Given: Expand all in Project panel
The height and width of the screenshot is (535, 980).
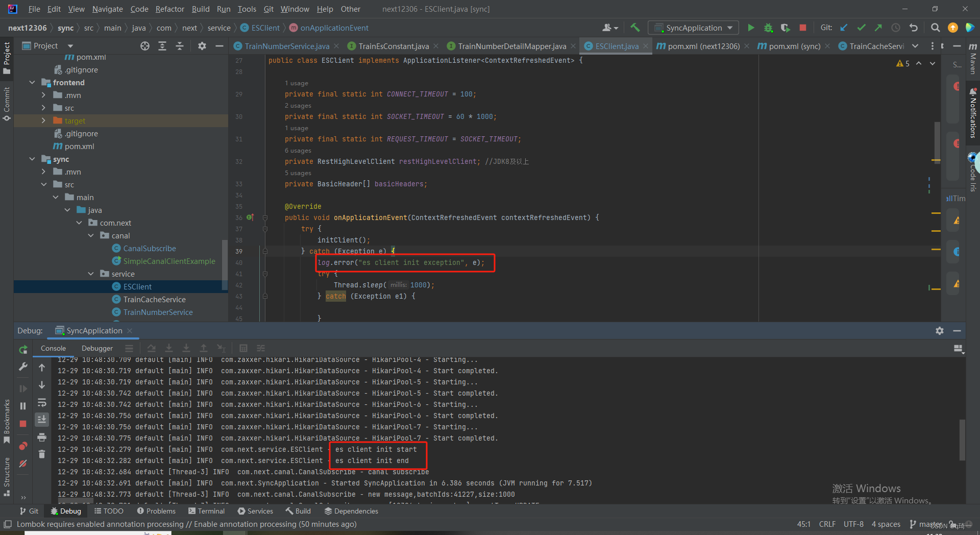Looking at the screenshot, I should [x=162, y=46].
